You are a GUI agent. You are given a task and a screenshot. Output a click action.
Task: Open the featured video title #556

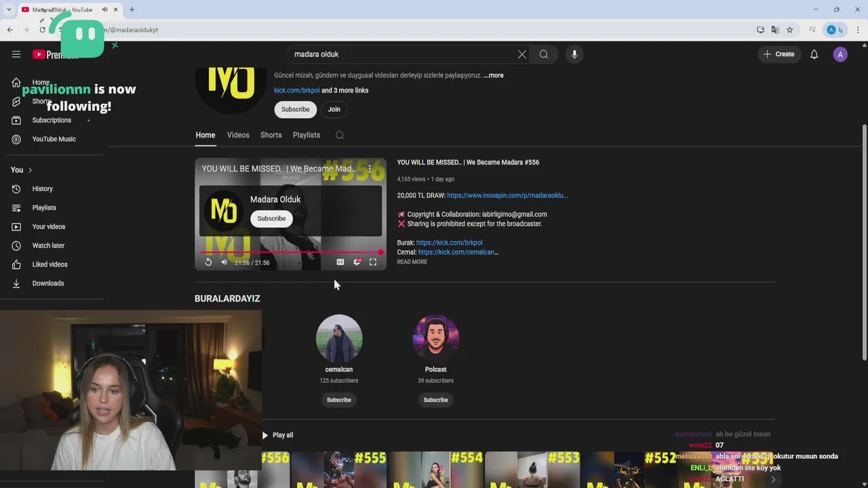point(468,162)
